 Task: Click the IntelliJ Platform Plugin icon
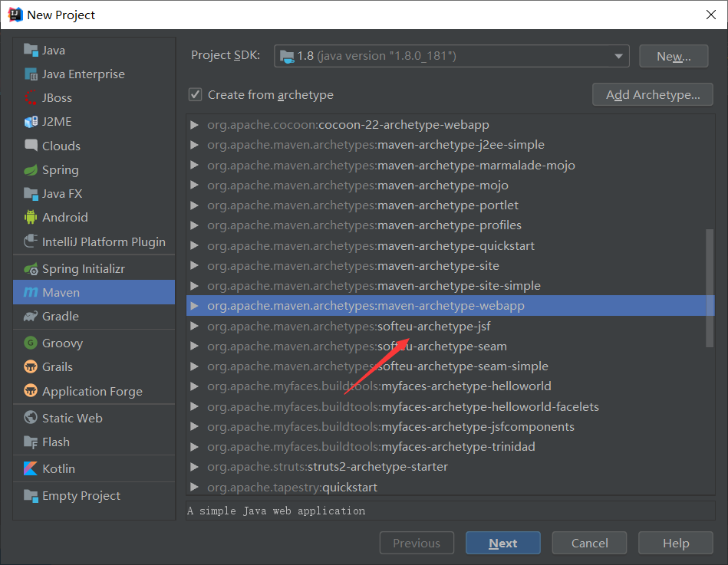click(x=31, y=241)
